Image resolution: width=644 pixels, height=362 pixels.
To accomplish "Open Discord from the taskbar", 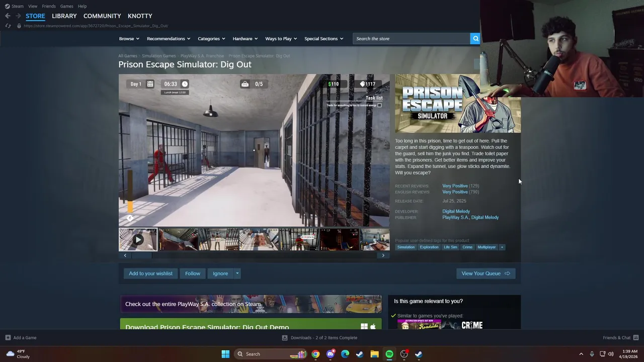I will [x=330, y=354].
